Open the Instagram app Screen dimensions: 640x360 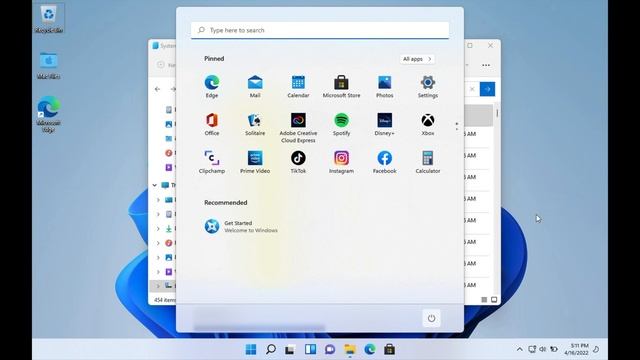click(x=341, y=162)
